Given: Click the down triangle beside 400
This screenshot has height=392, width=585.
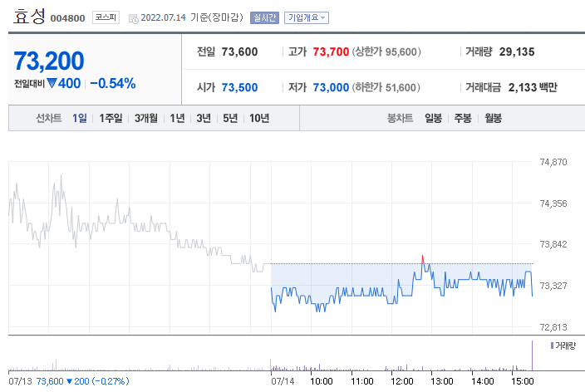Looking at the screenshot, I should [52, 83].
